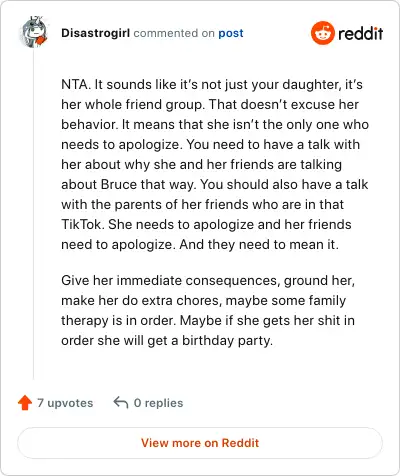Viewport: 400px width, 476px height.
Task: Click the vertical comment thread line
Action: pos(33,213)
